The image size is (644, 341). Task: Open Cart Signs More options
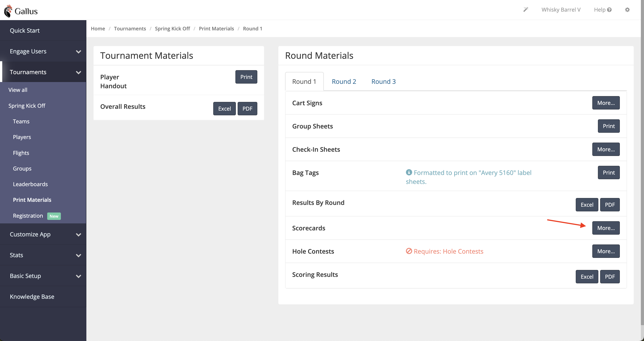pos(606,103)
